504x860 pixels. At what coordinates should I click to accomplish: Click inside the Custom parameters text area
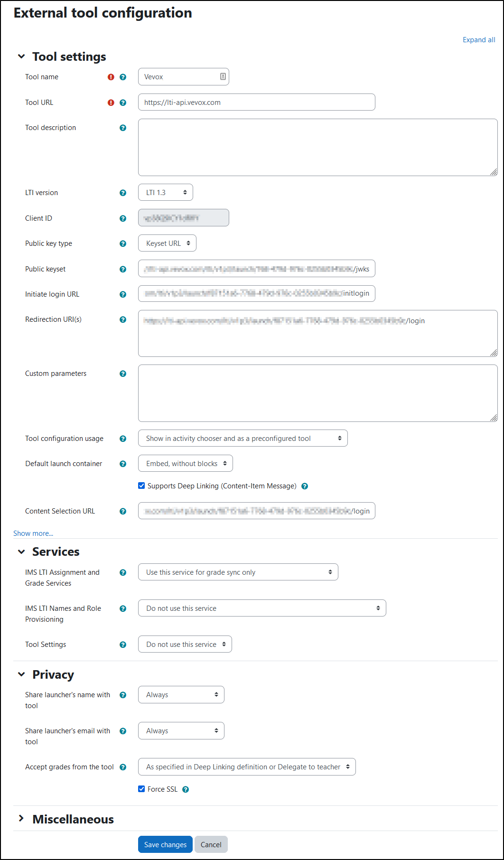[x=317, y=393]
